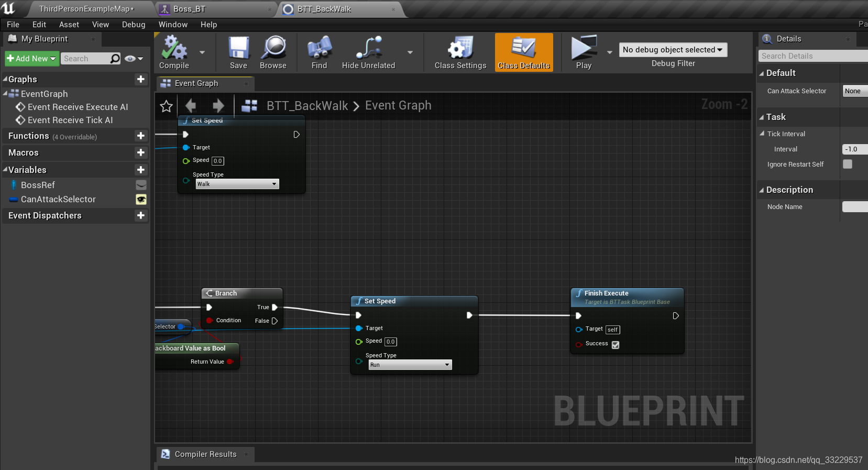The height and width of the screenshot is (470, 868).
Task: Open Can Attack Selector None dropdown
Action: point(855,91)
